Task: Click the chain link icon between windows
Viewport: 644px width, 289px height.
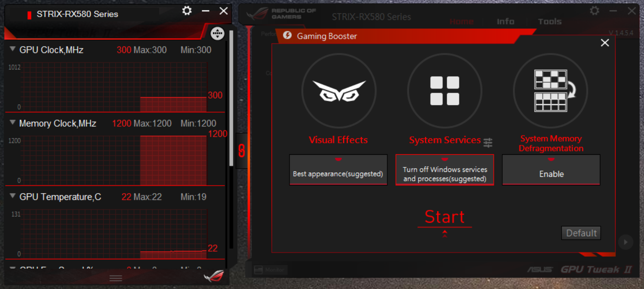Action: [242, 151]
